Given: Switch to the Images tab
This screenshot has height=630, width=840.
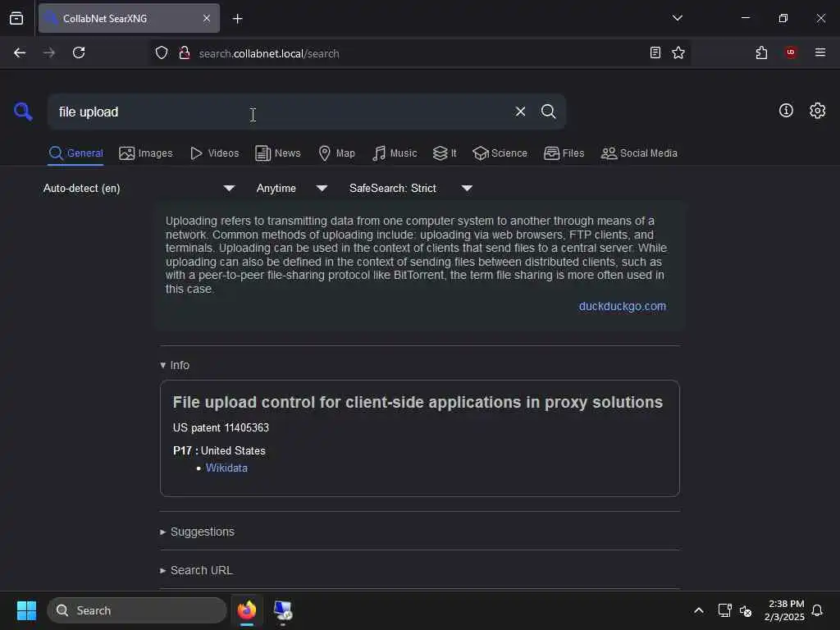Looking at the screenshot, I should [x=146, y=153].
